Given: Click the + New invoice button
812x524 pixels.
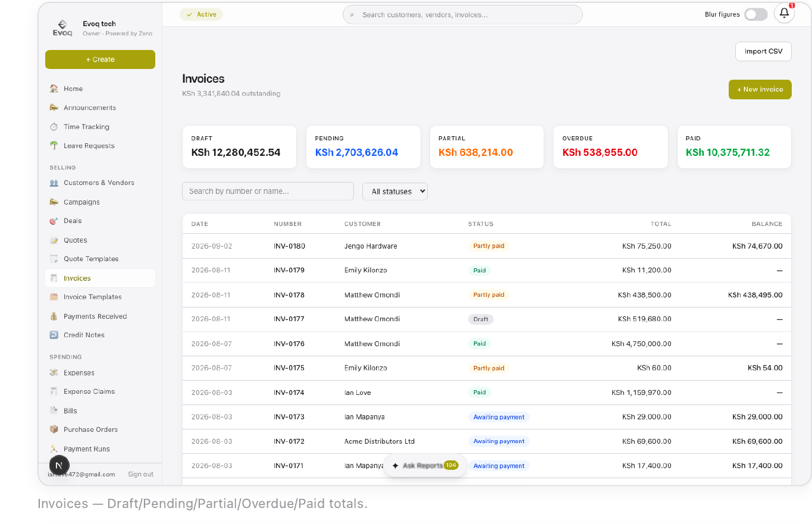Looking at the screenshot, I should click(x=760, y=89).
